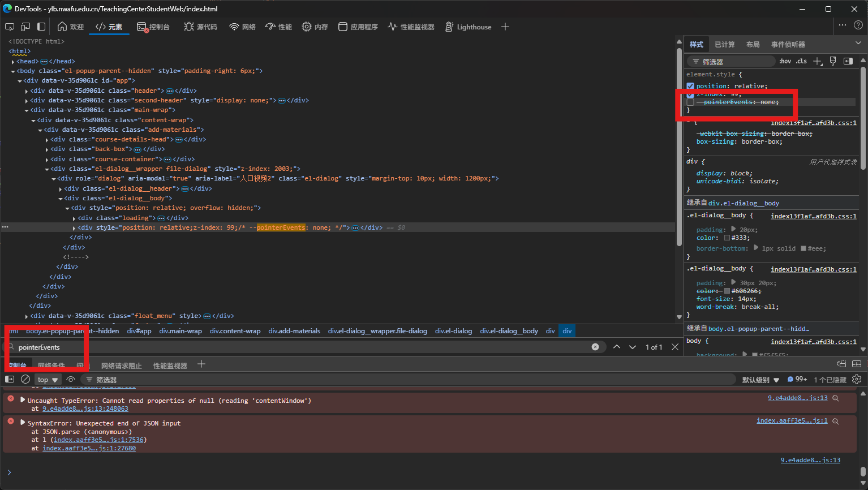The height and width of the screenshot is (490, 868).
Task: Uncheck the position: relative property checkbox
Action: pyautogui.click(x=690, y=86)
